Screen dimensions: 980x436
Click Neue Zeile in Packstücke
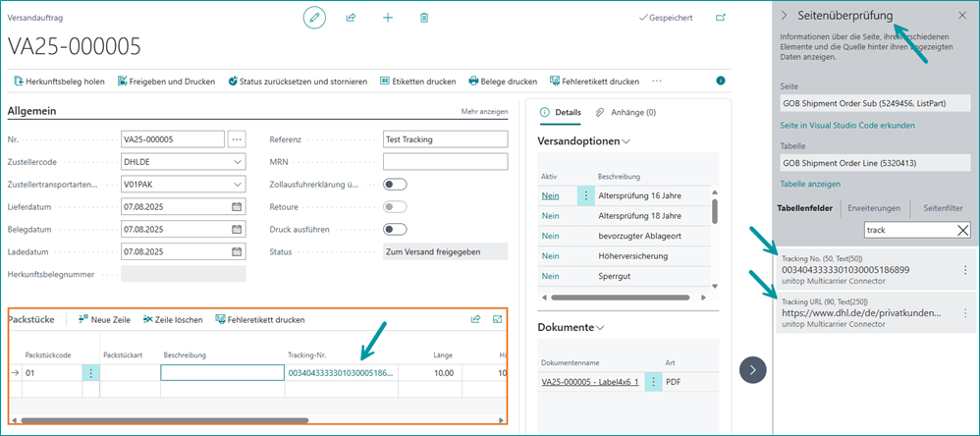(x=104, y=320)
